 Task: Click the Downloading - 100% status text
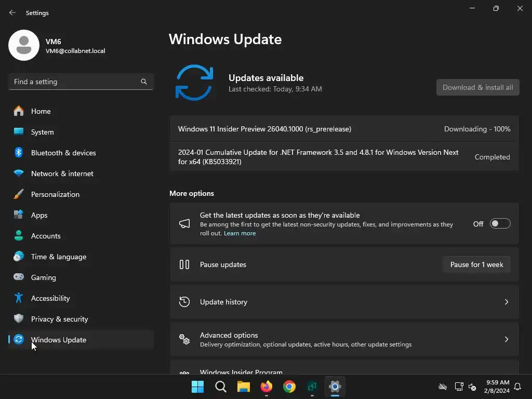tap(477, 129)
